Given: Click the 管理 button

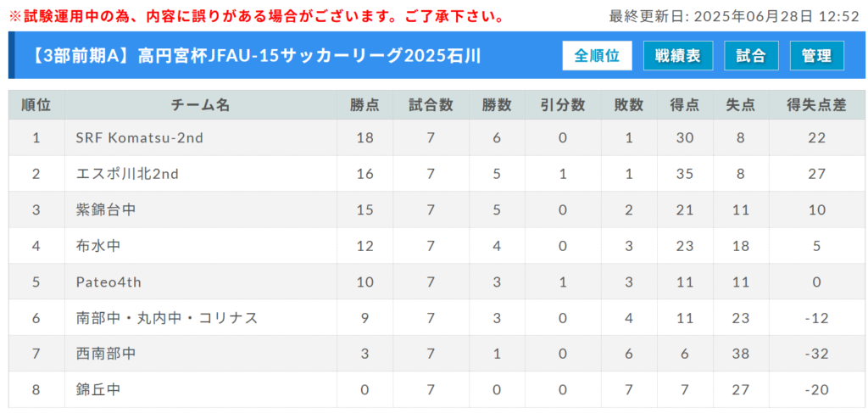Looking at the screenshot, I should point(816,55).
